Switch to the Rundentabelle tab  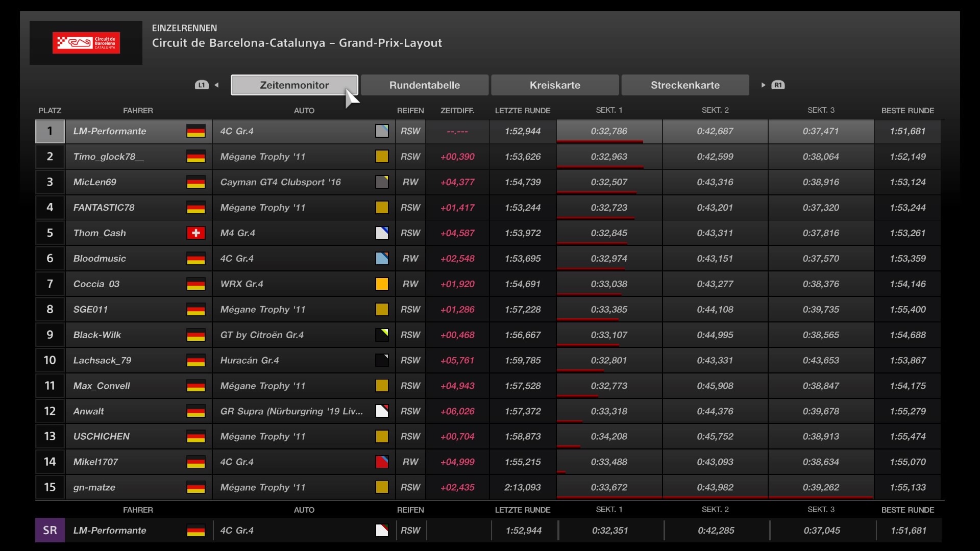point(424,85)
